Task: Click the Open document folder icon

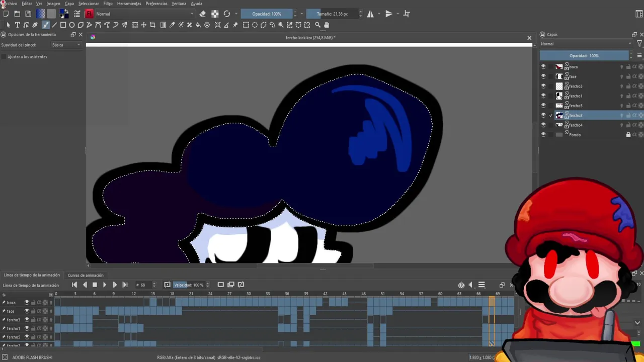Action: pyautogui.click(x=17, y=14)
